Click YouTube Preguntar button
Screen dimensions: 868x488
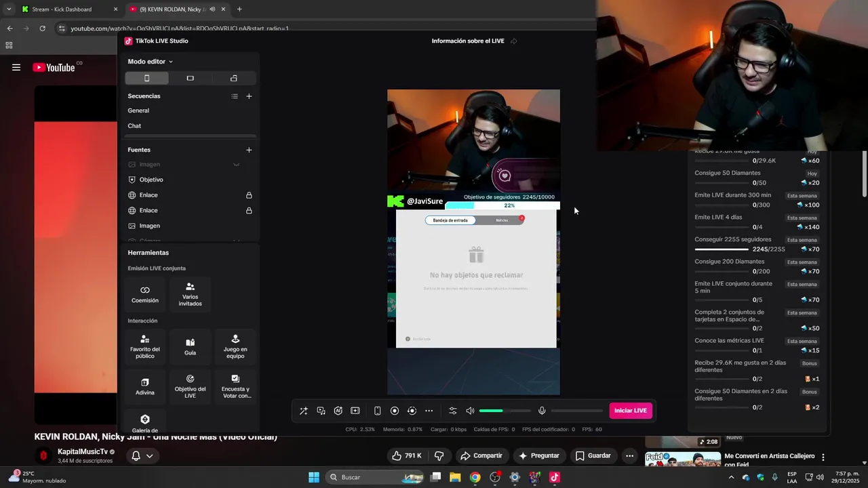(539, 456)
